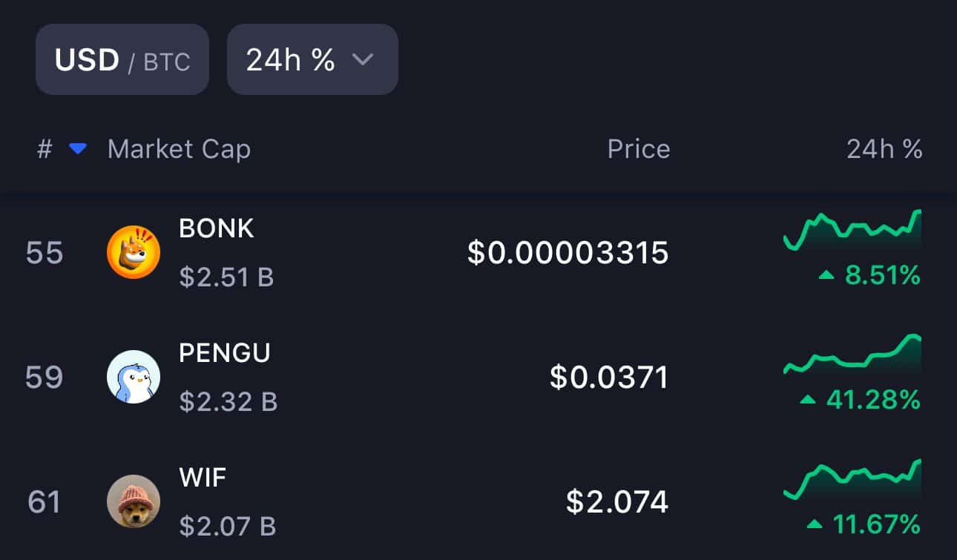Click the PENGU penguin coin icon
The width and height of the screenshot is (957, 560).
pyautogui.click(x=134, y=377)
